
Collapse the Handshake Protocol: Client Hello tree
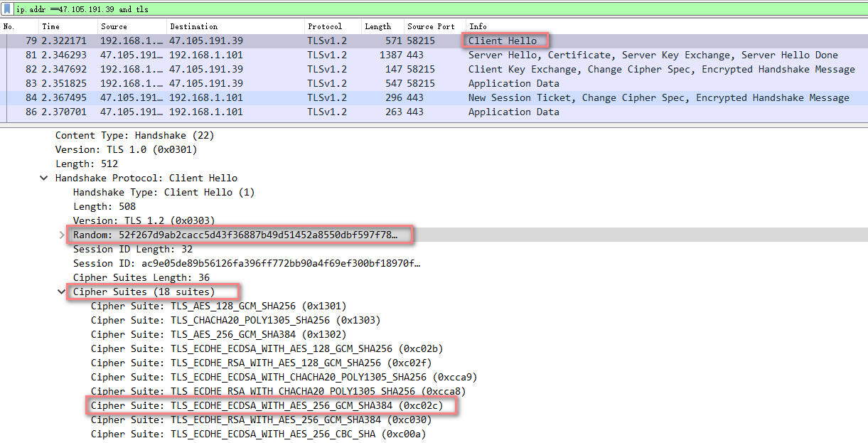[x=45, y=178]
